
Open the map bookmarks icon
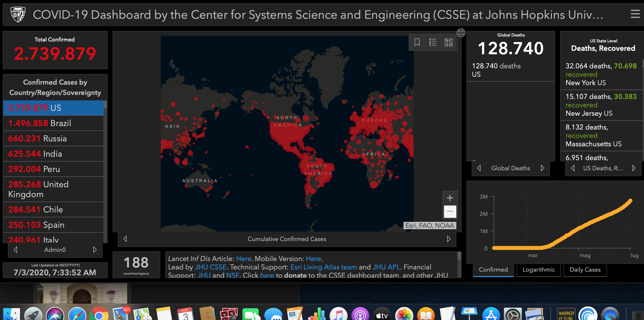[x=417, y=42]
